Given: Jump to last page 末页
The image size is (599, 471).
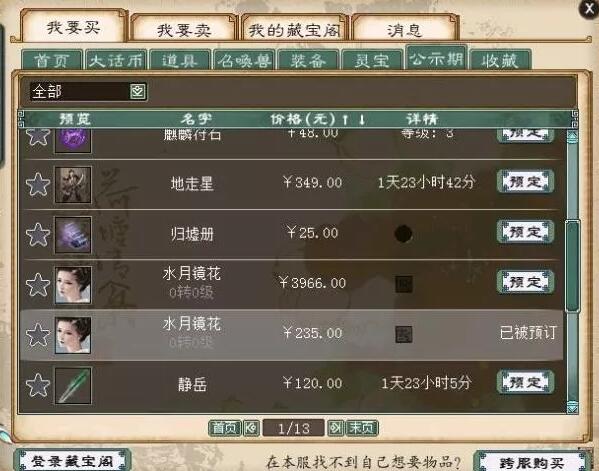Looking at the screenshot, I should click(361, 428).
